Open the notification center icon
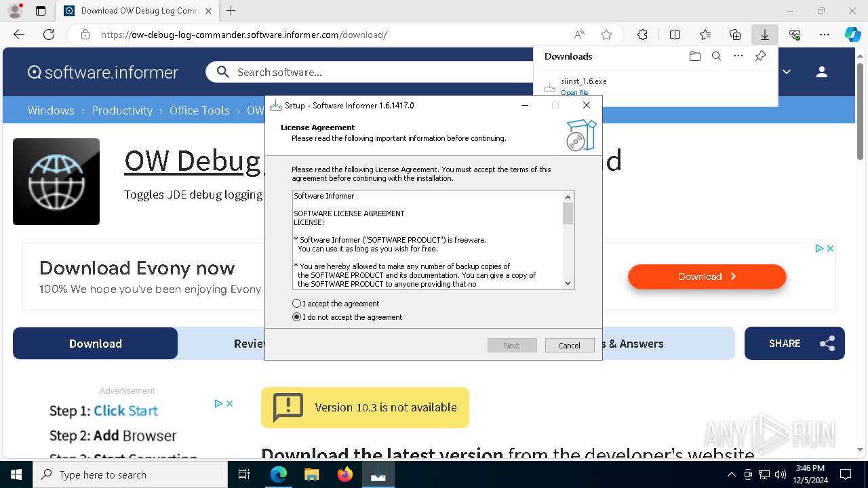Image resolution: width=868 pixels, height=488 pixels. (x=846, y=474)
